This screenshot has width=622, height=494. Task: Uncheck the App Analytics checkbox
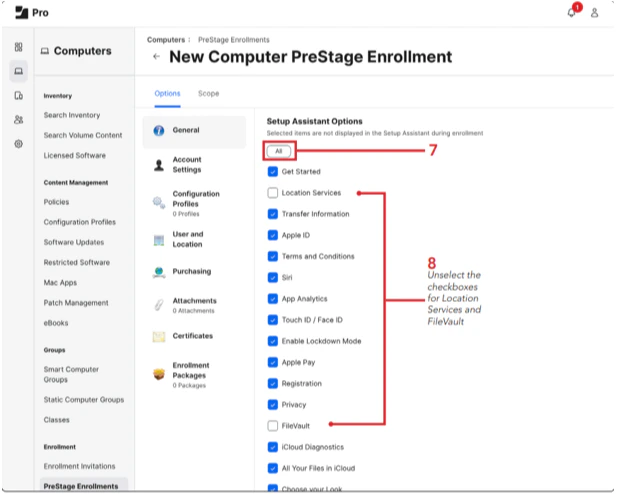[273, 299]
